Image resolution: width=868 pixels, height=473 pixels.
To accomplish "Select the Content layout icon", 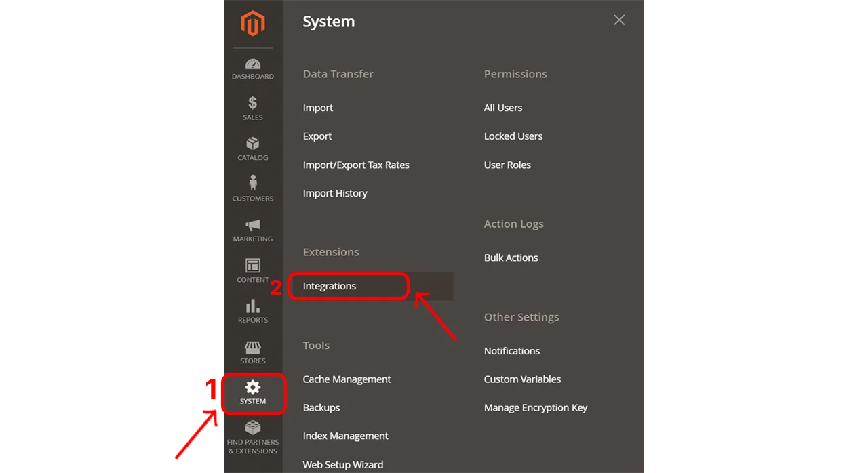I will pyautogui.click(x=252, y=266).
